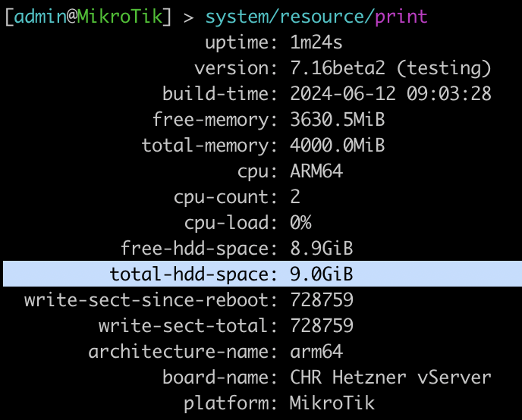The image size is (522, 420).
Task: Click the total-memory value 4000.0MiB
Action: [337, 146]
